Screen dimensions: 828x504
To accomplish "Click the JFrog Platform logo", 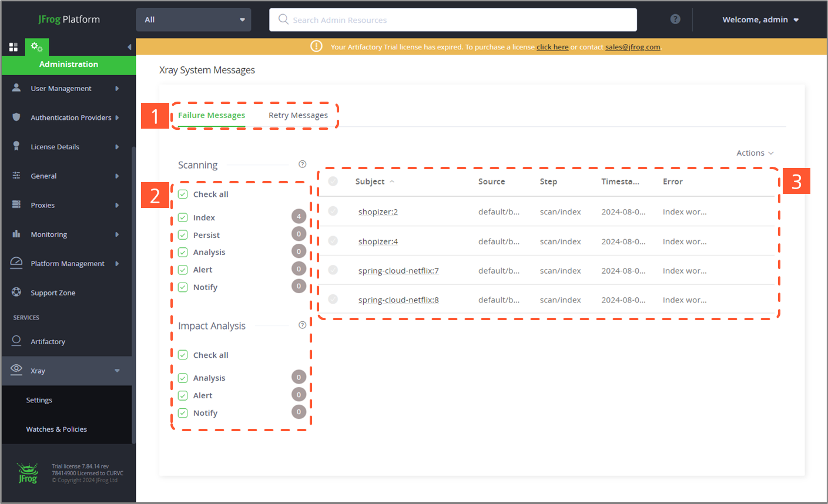I will pos(69,19).
